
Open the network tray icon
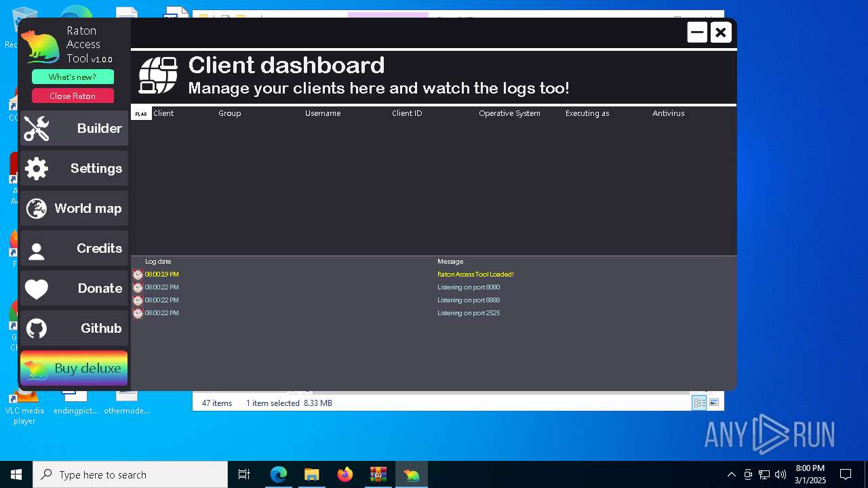[764, 474]
